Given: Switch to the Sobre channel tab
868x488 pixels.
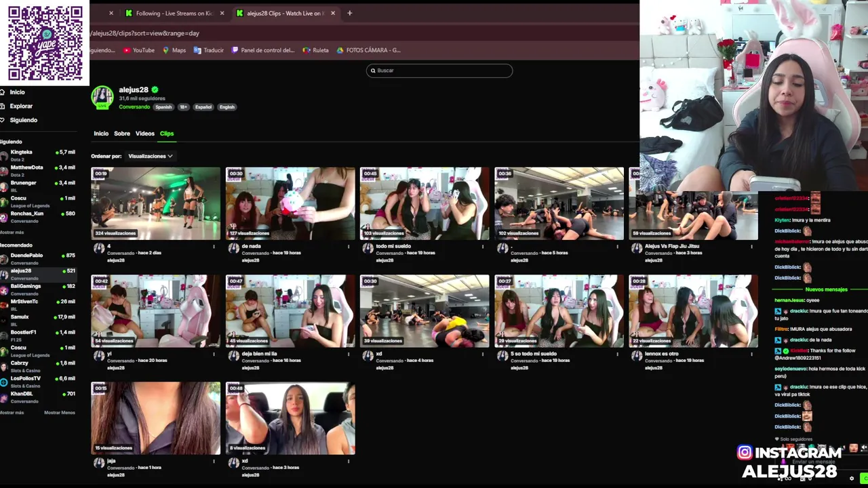Looking at the screenshot, I should [122, 134].
